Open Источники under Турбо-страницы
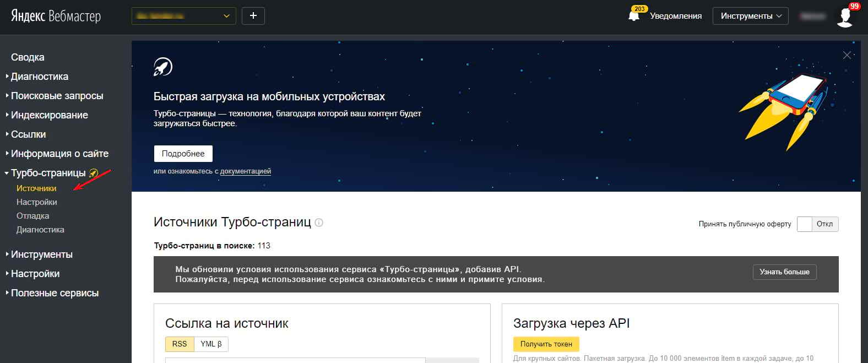This screenshot has width=868, height=363. pos(36,188)
